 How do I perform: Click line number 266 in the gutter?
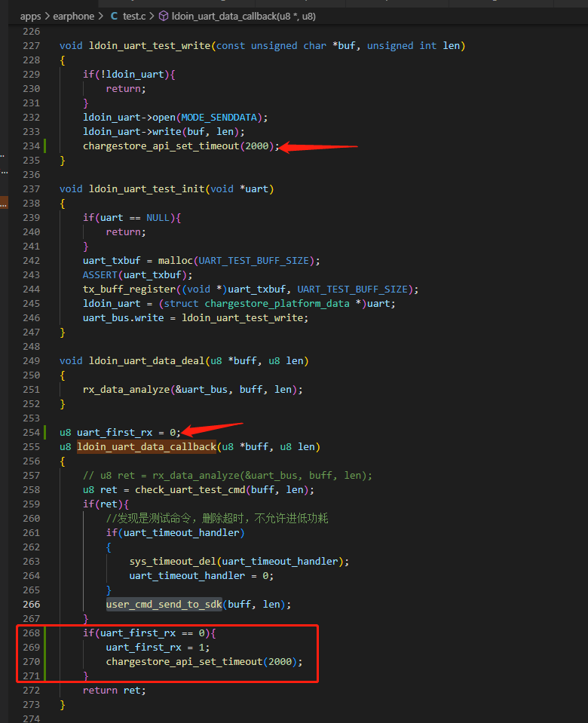pyautogui.click(x=32, y=604)
